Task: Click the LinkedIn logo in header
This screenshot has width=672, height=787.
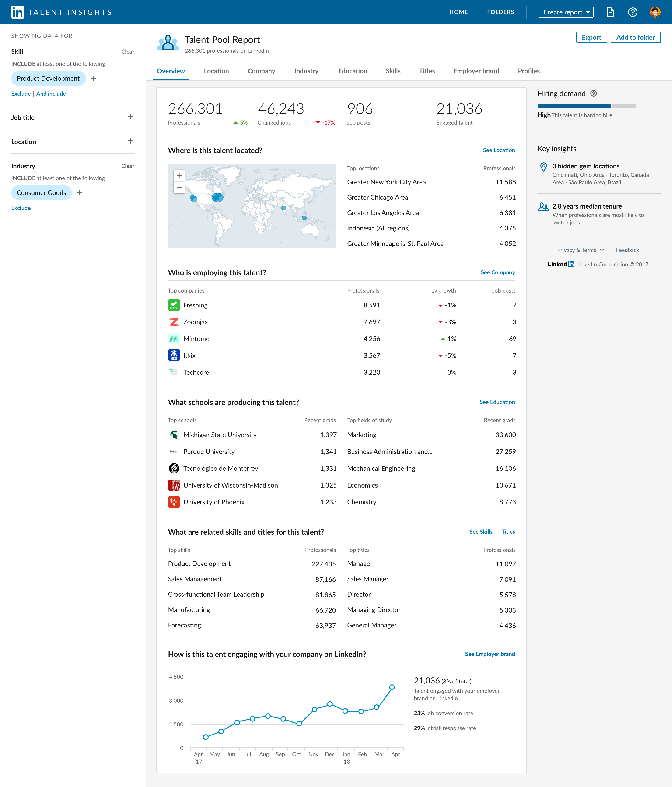Action: pyautogui.click(x=17, y=12)
